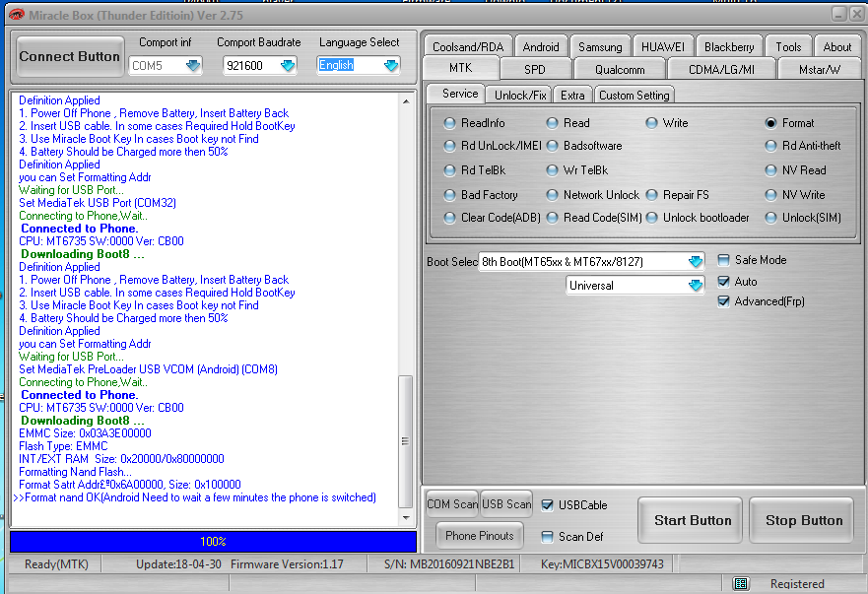Open Phone Pinouts
Viewport: 868px width, 594px height.
(x=480, y=535)
